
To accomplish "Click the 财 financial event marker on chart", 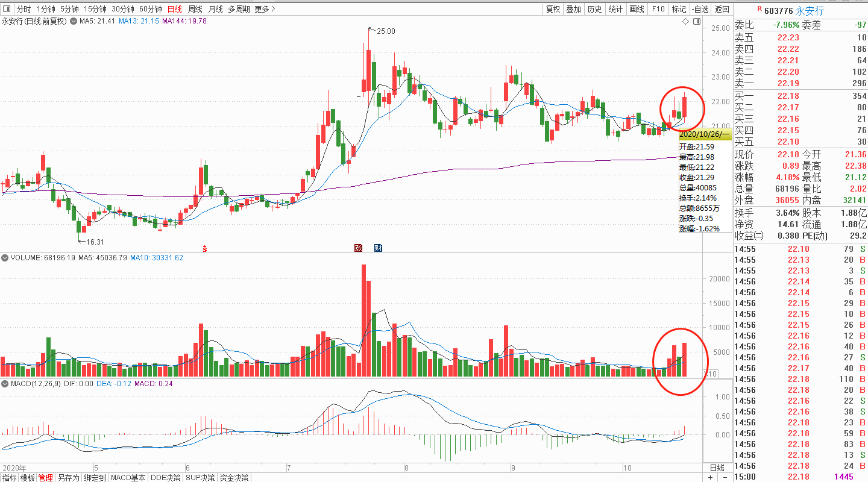I will 378,248.
